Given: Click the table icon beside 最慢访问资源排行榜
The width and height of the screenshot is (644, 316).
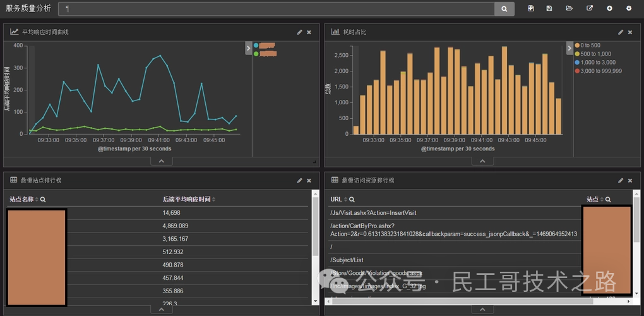Looking at the screenshot, I should pyautogui.click(x=335, y=180).
